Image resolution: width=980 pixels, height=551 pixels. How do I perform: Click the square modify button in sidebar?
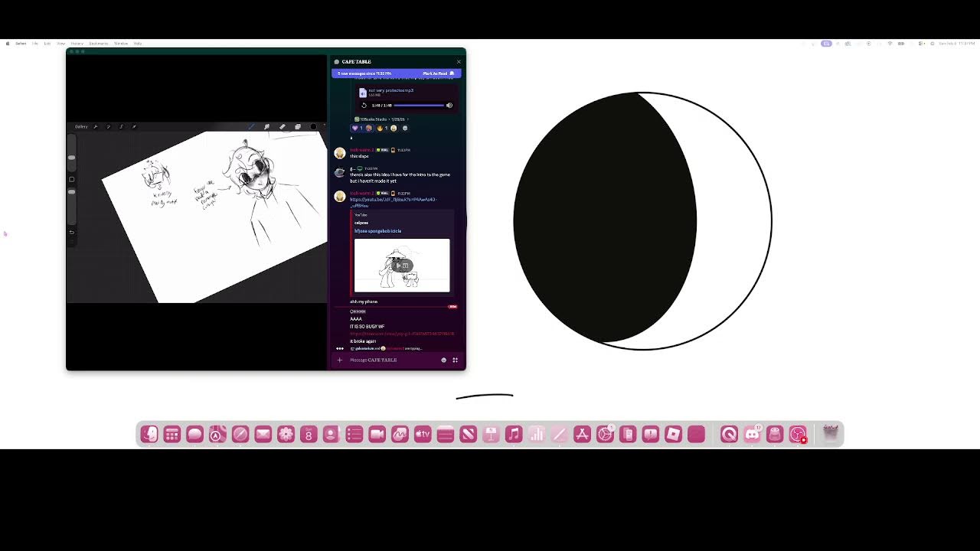point(71,180)
